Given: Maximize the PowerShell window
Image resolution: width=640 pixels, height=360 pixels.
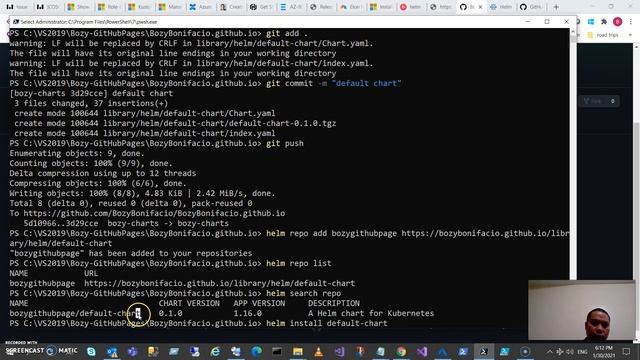Looking at the screenshot, I should [547, 22].
